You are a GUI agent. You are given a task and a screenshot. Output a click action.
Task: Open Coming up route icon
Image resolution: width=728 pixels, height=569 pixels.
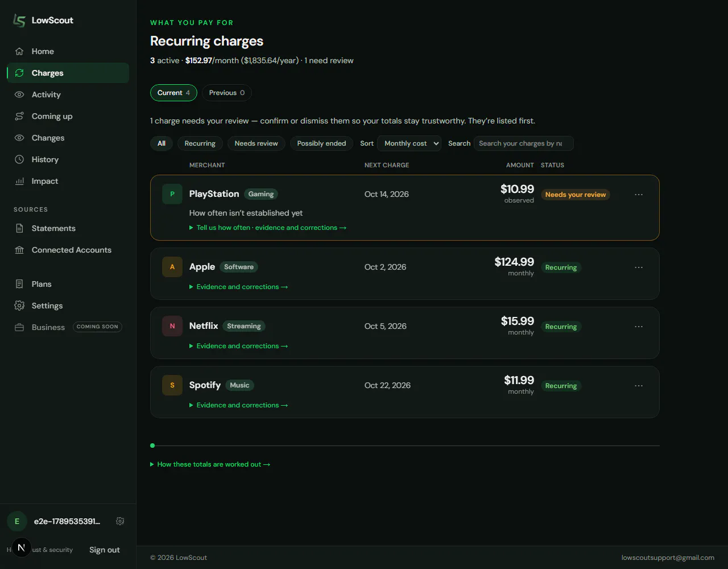(19, 116)
